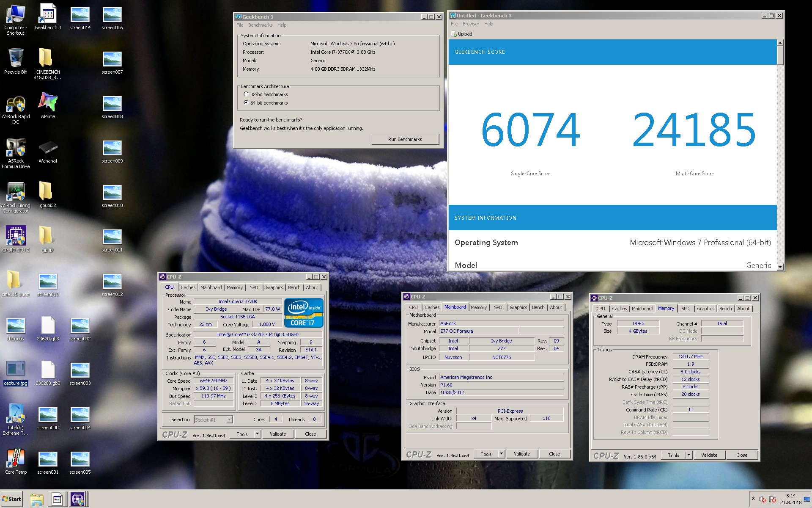Open the Computer - Shortcut desktop icon
Viewport: 812px width, 508px height.
click(16, 19)
